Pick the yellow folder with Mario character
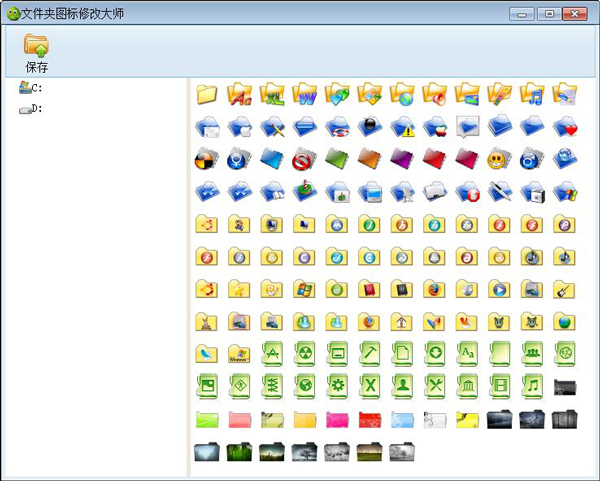600x481 pixels. [239, 224]
